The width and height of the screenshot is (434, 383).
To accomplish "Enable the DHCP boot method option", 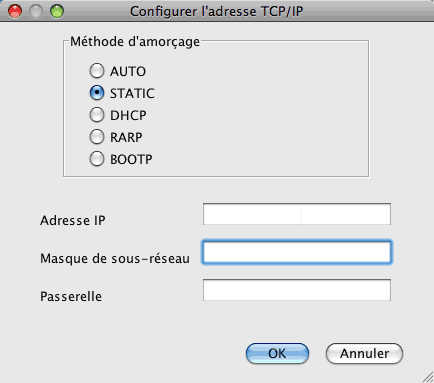I will (x=97, y=115).
